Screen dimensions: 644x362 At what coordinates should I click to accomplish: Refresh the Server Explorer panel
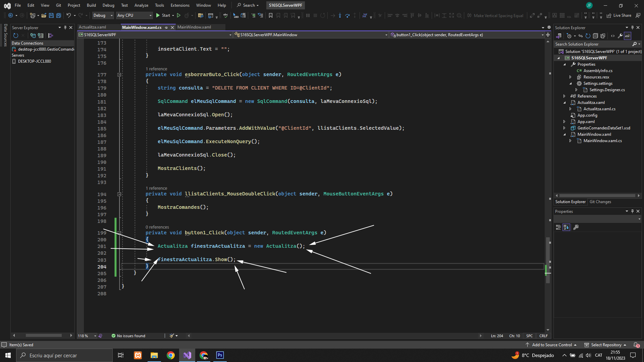click(x=15, y=36)
